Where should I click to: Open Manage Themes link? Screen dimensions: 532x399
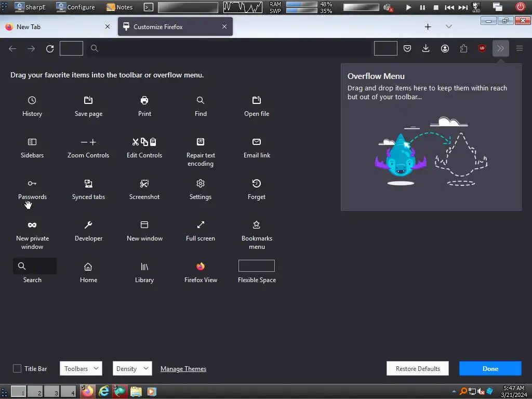[x=183, y=369]
